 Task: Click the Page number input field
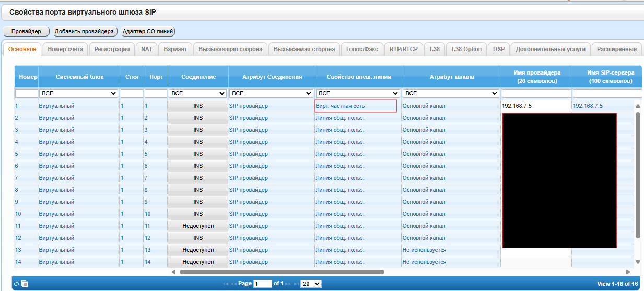click(262, 284)
